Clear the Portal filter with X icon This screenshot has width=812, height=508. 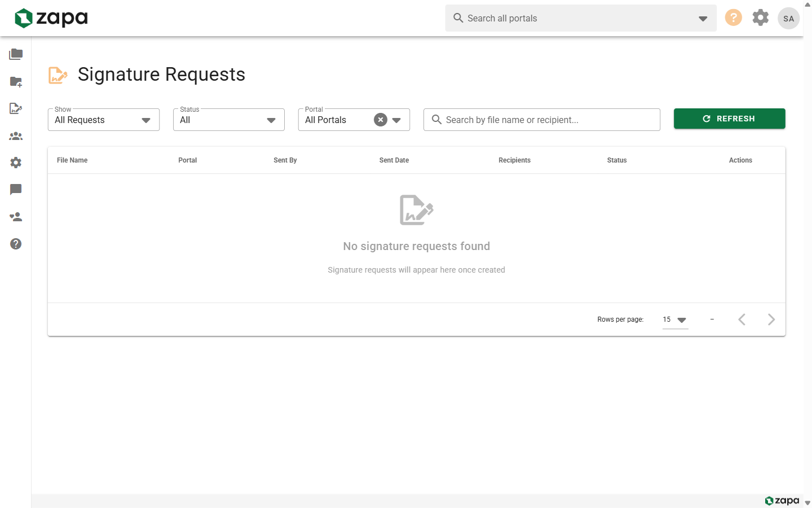pyautogui.click(x=381, y=120)
